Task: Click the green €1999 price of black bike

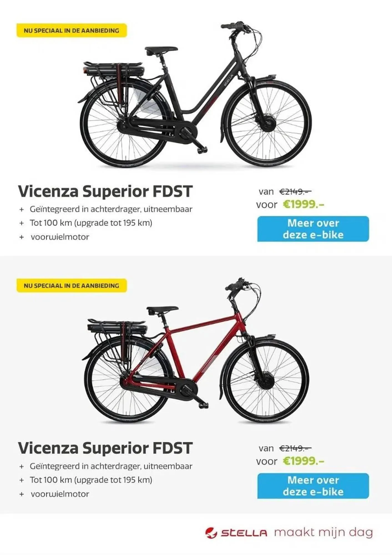Action: point(304,205)
